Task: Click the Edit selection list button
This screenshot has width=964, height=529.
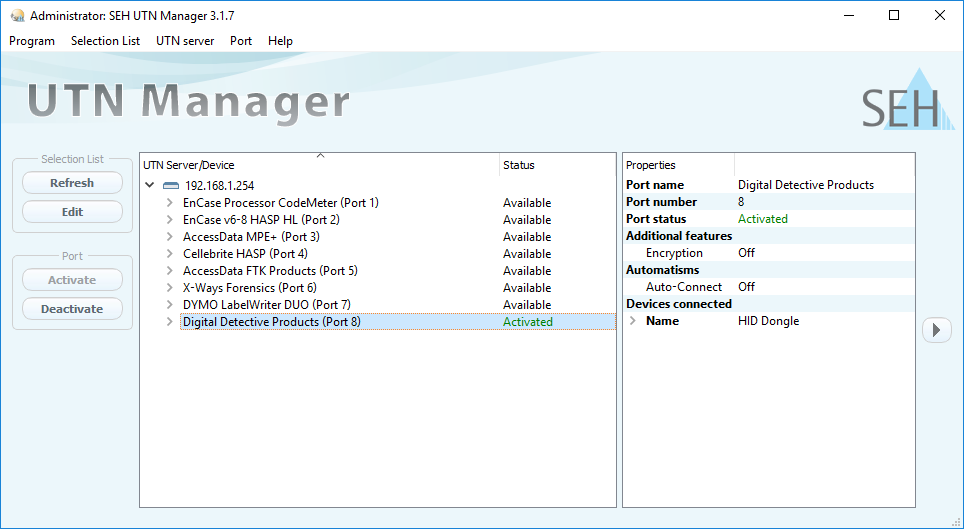Action: pyautogui.click(x=73, y=212)
